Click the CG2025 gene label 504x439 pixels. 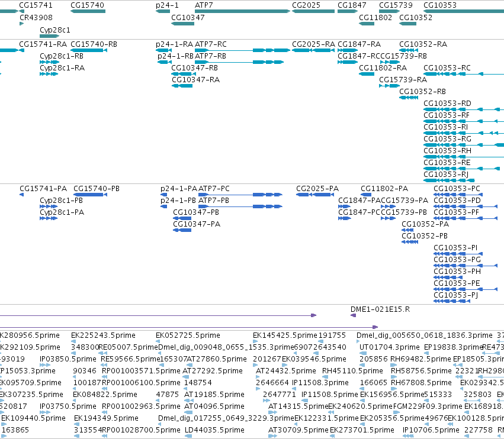tap(306, 5)
